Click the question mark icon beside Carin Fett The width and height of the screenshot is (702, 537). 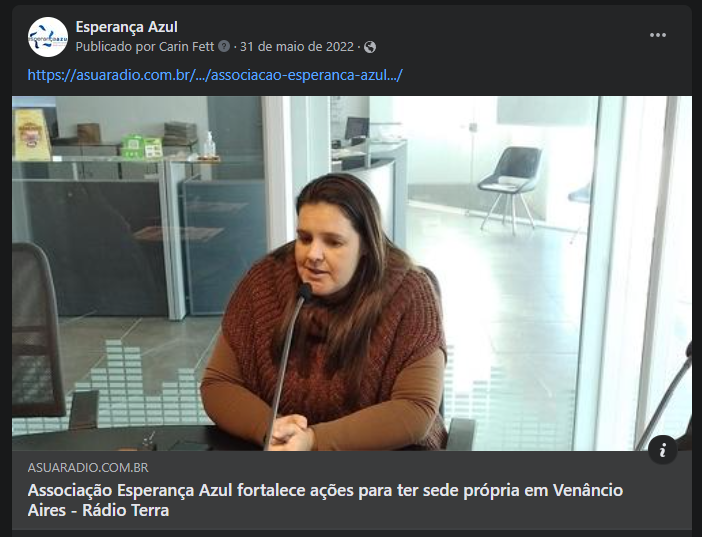click(224, 46)
